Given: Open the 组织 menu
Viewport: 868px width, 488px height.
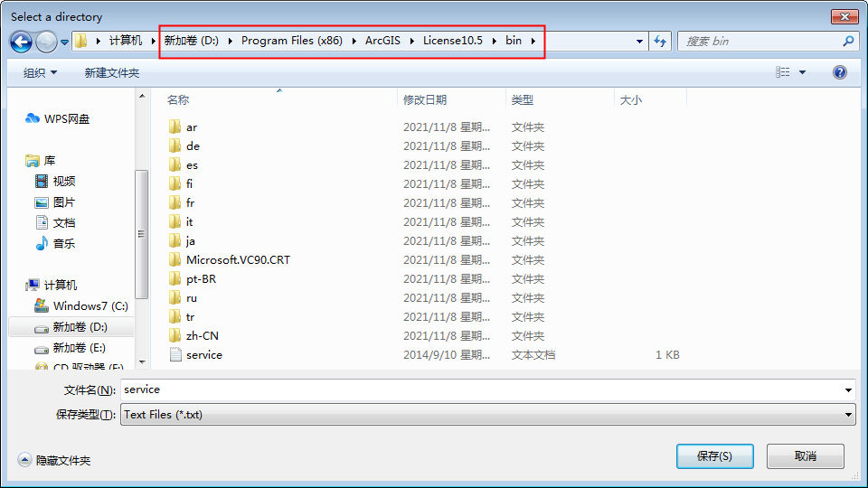Looking at the screenshot, I should click(x=40, y=72).
